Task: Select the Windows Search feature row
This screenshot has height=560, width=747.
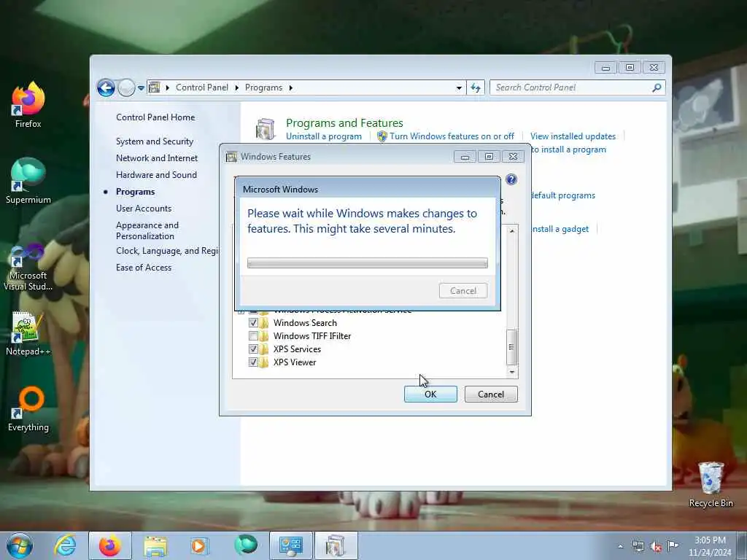Action: coord(305,323)
